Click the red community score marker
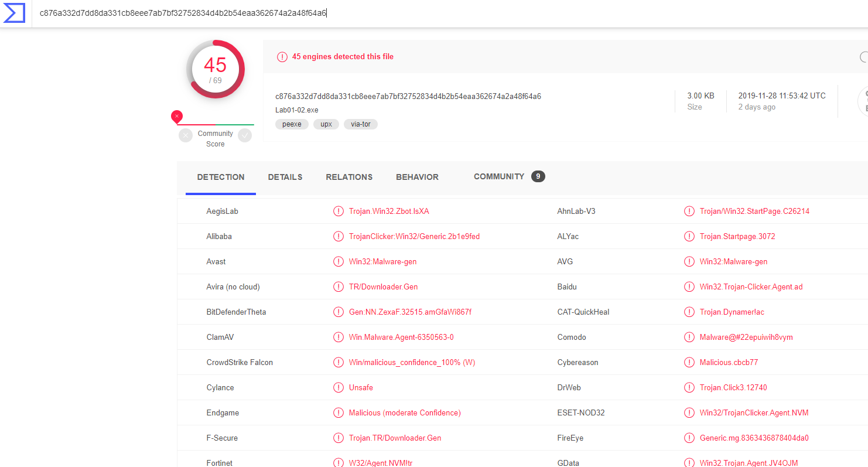This screenshot has width=868, height=467. [x=177, y=116]
